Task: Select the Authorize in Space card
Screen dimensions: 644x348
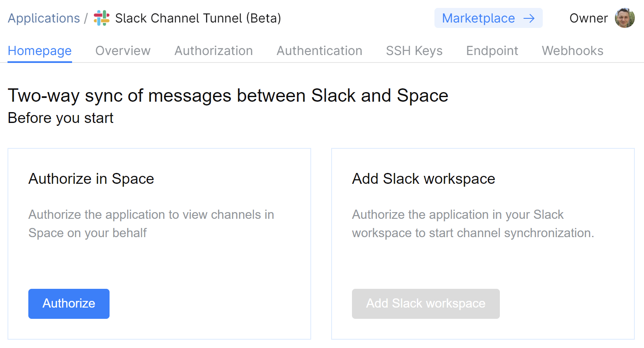Action: (159, 243)
